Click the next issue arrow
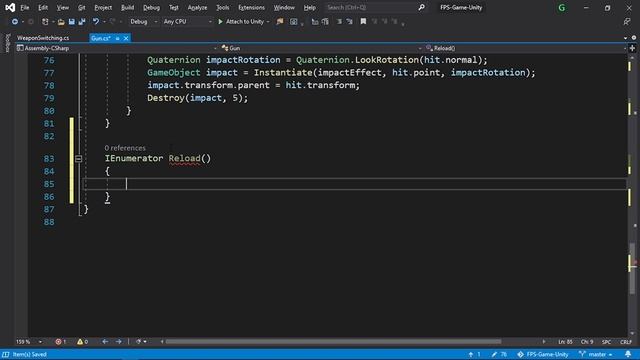The width and height of the screenshot is (640, 360). tap(119, 342)
